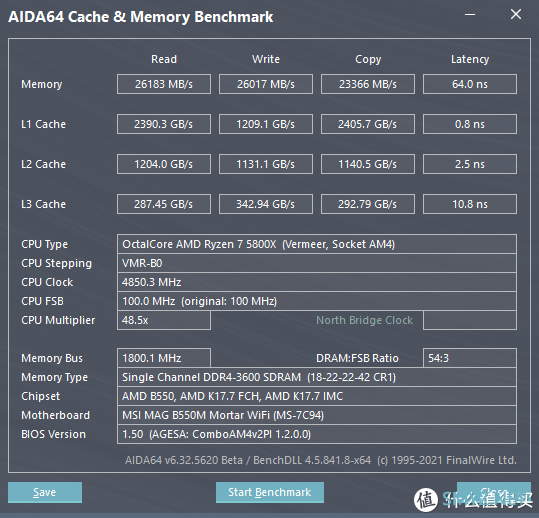This screenshot has height=518, width=539.
Task: Click the CPU Stepping value VMR-B0
Action: [x=317, y=263]
